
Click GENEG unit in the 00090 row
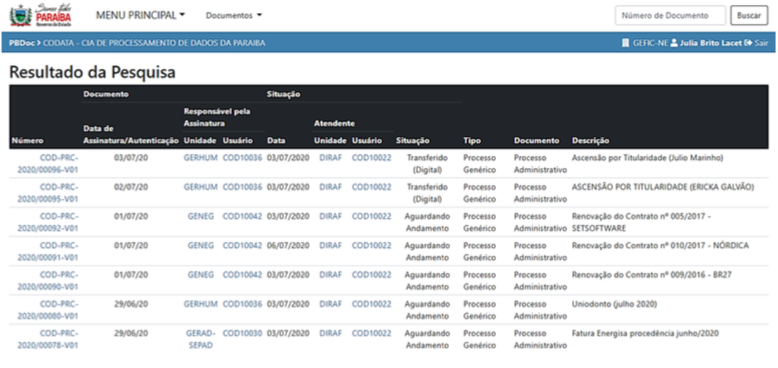point(200,275)
